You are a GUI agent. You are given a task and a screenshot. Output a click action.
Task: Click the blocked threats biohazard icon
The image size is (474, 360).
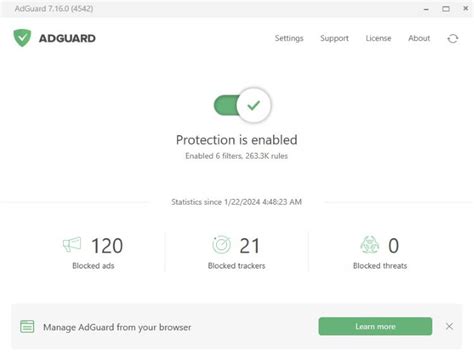coord(370,245)
